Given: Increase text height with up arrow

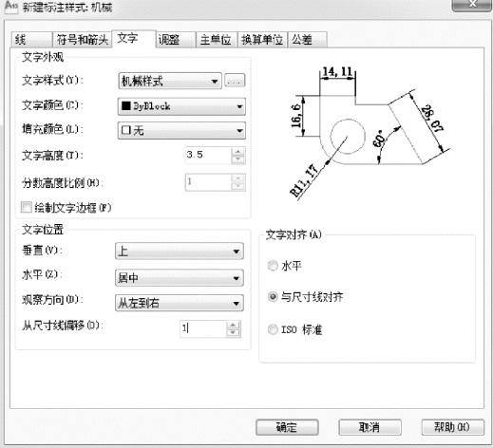Looking at the screenshot, I should (237, 151).
